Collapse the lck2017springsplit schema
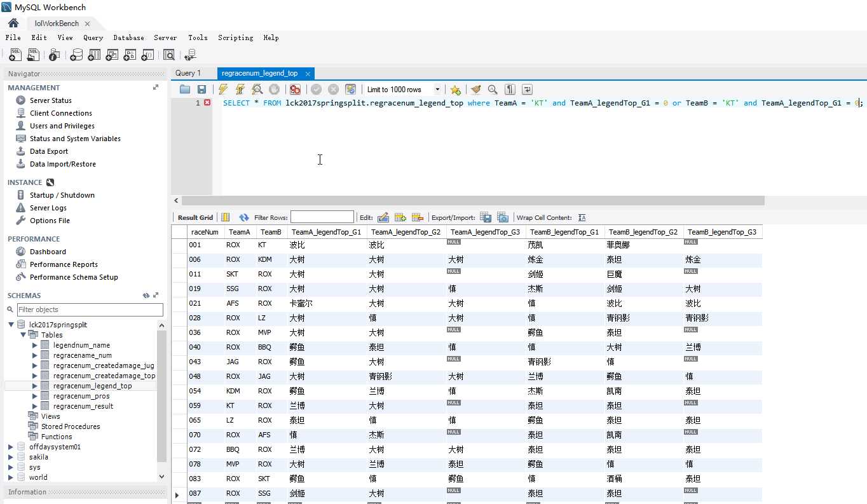This screenshot has height=504, width=867. tap(11, 325)
